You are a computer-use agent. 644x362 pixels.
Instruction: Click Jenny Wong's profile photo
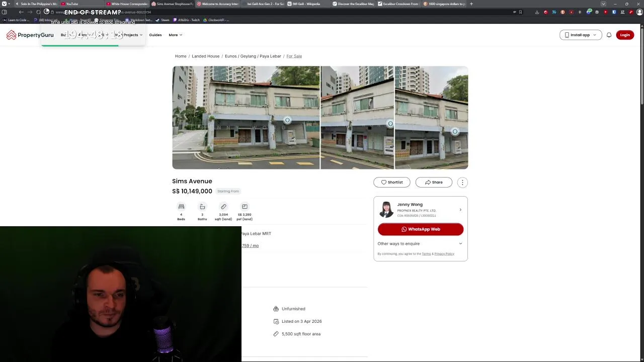click(x=386, y=209)
